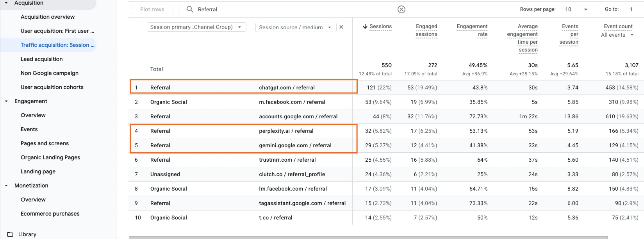Open Acquisition overview report

[x=48, y=17]
